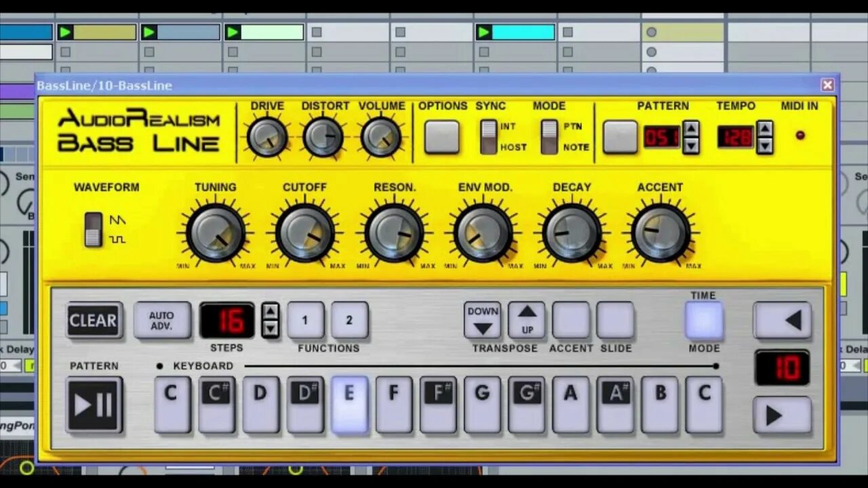The image size is (868, 488).
Task: Click the TUNING knob
Action: pyautogui.click(x=216, y=232)
